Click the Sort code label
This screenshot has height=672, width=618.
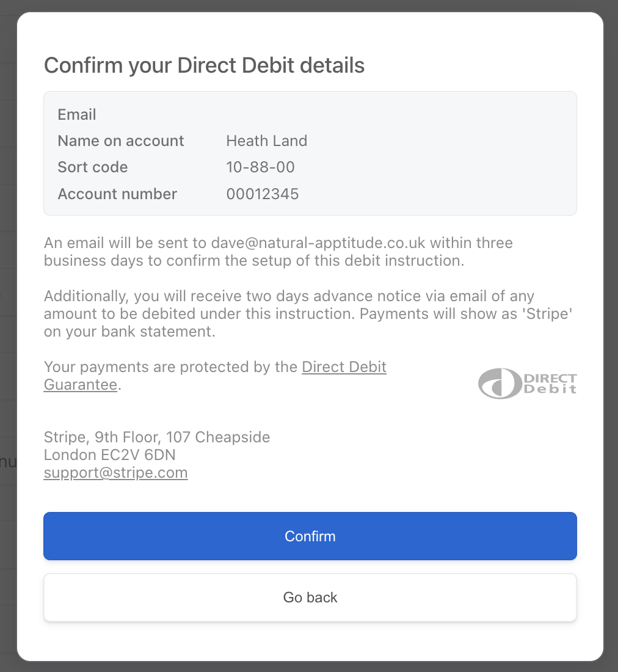93,167
